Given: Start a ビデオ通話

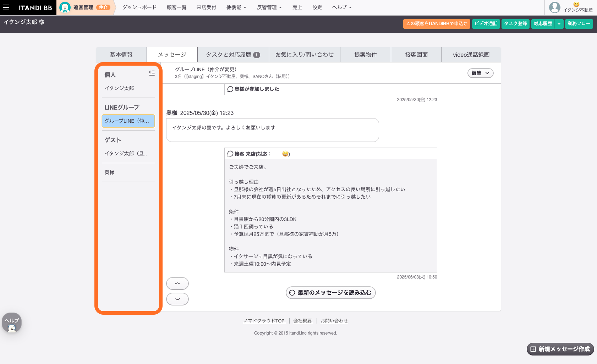Looking at the screenshot, I should click(x=486, y=24).
